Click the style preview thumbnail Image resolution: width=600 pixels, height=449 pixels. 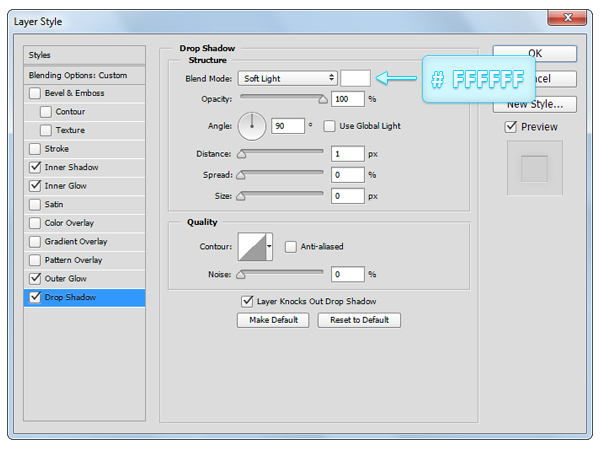(534, 168)
